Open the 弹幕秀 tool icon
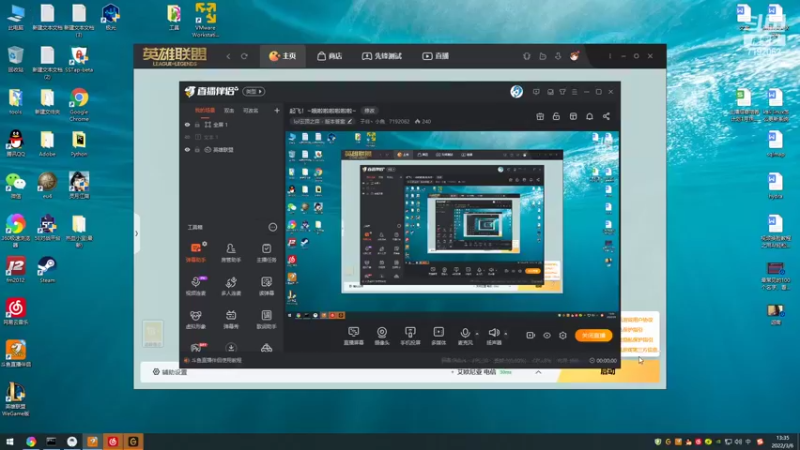 (x=231, y=319)
